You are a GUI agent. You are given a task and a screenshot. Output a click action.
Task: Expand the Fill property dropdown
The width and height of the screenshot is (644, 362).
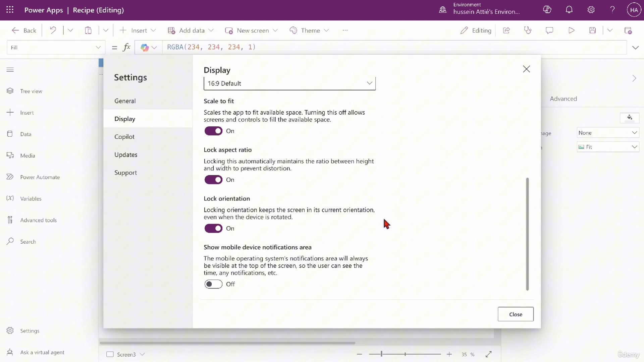pyautogui.click(x=98, y=48)
